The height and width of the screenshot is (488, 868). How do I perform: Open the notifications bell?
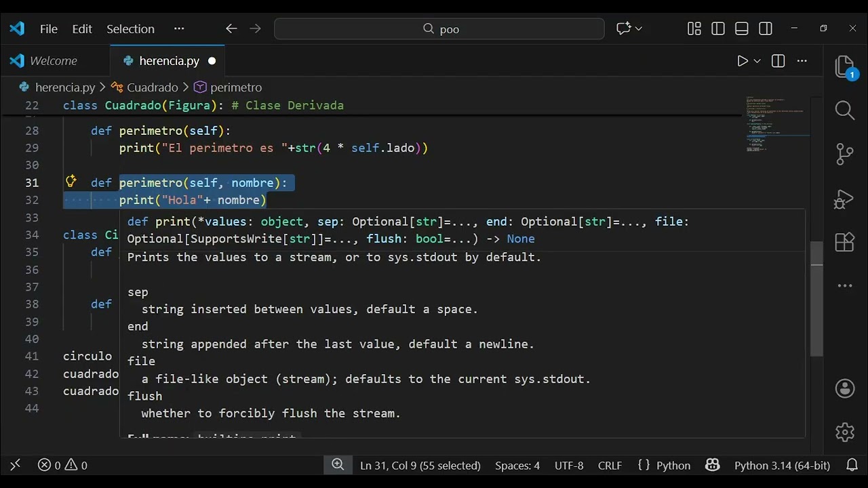pos(852,465)
